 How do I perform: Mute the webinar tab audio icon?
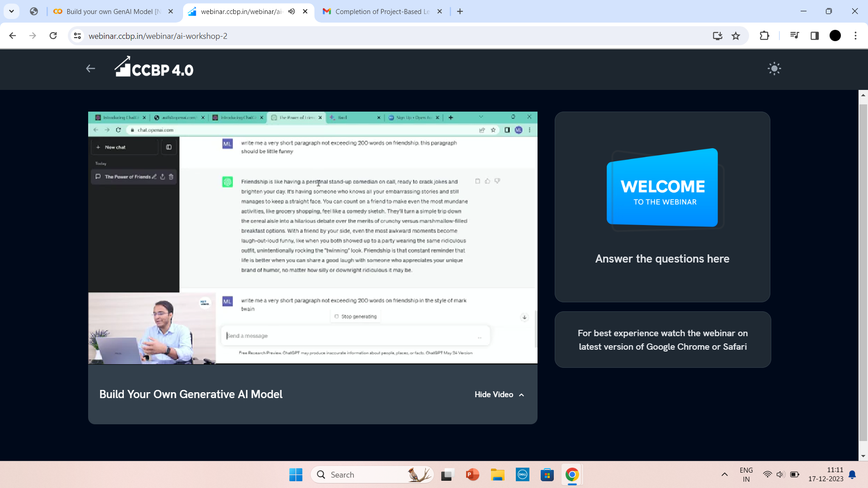tap(292, 11)
